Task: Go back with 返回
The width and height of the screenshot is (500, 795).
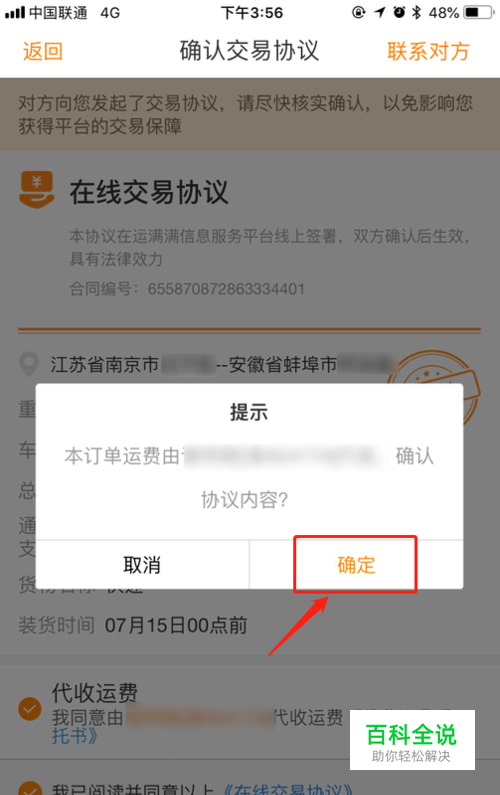Action: (43, 52)
